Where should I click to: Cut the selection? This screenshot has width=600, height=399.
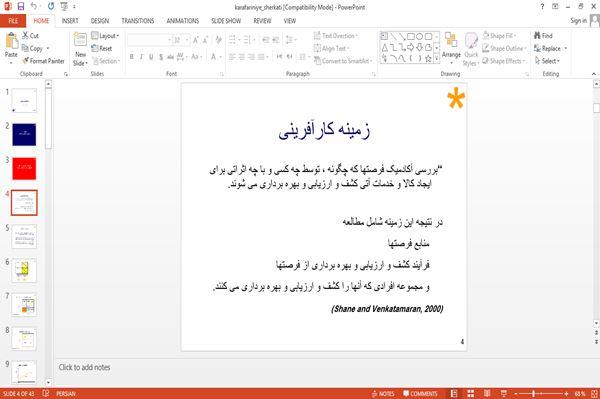pyautogui.click(x=30, y=36)
